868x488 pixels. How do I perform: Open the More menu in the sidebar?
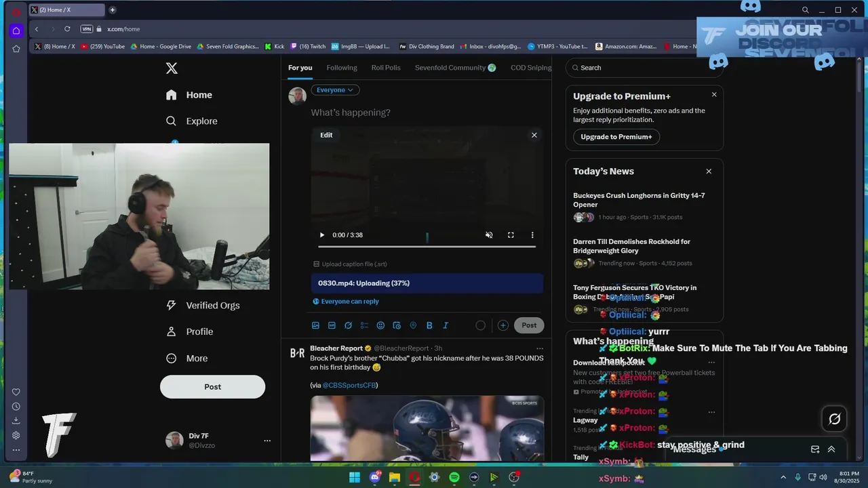click(187, 359)
